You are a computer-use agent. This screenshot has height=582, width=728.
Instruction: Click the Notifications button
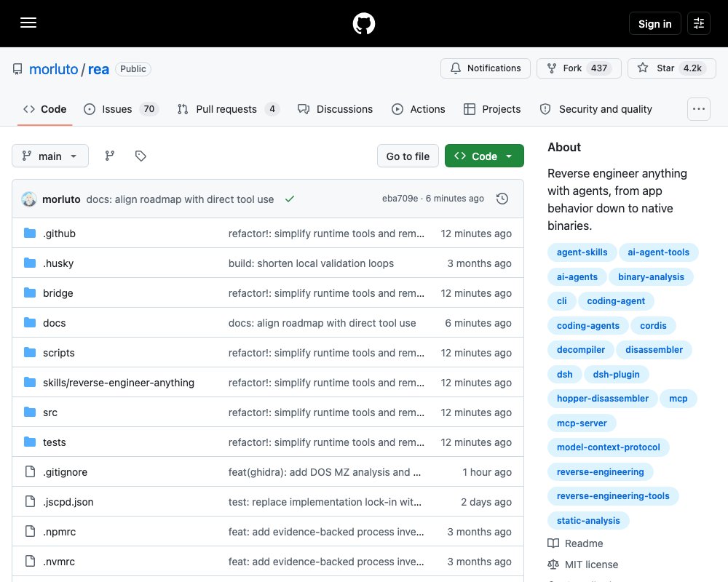[485, 68]
